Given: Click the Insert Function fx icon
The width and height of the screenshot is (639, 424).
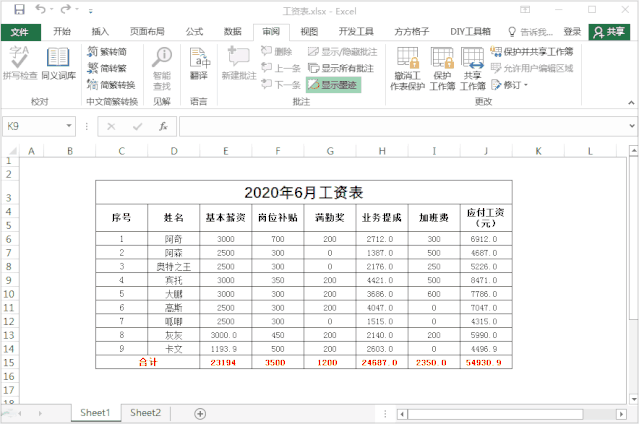Looking at the screenshot, I should click(x=163, y=126).
